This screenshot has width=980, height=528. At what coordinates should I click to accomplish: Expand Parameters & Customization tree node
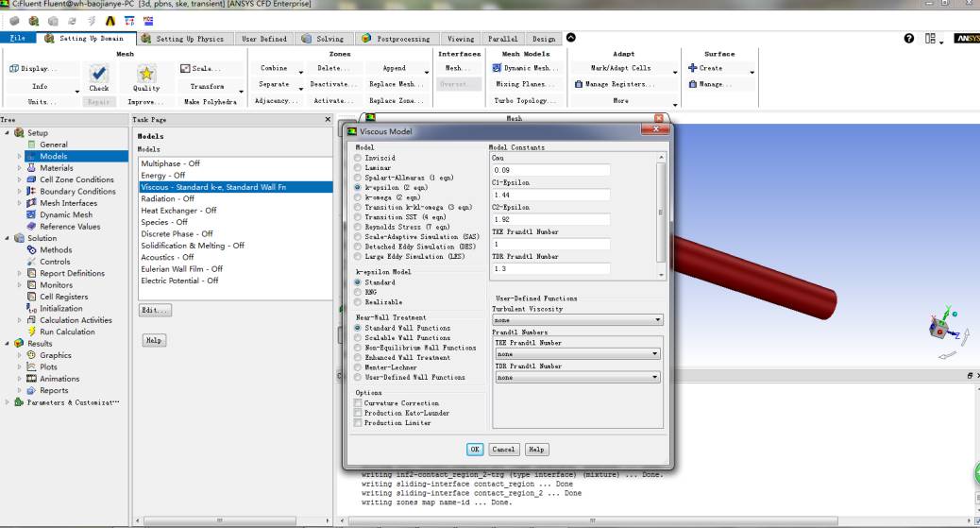7,402
